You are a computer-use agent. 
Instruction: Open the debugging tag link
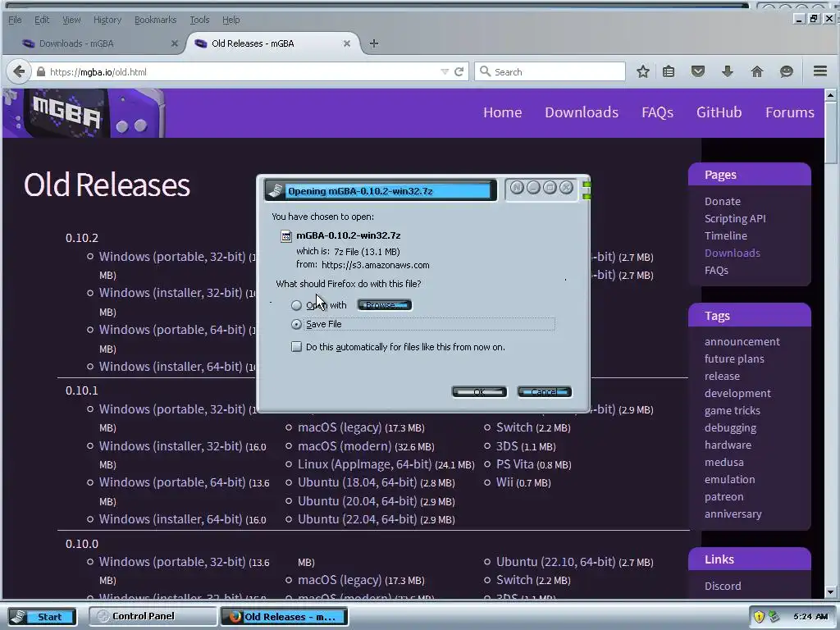point(730,428)
